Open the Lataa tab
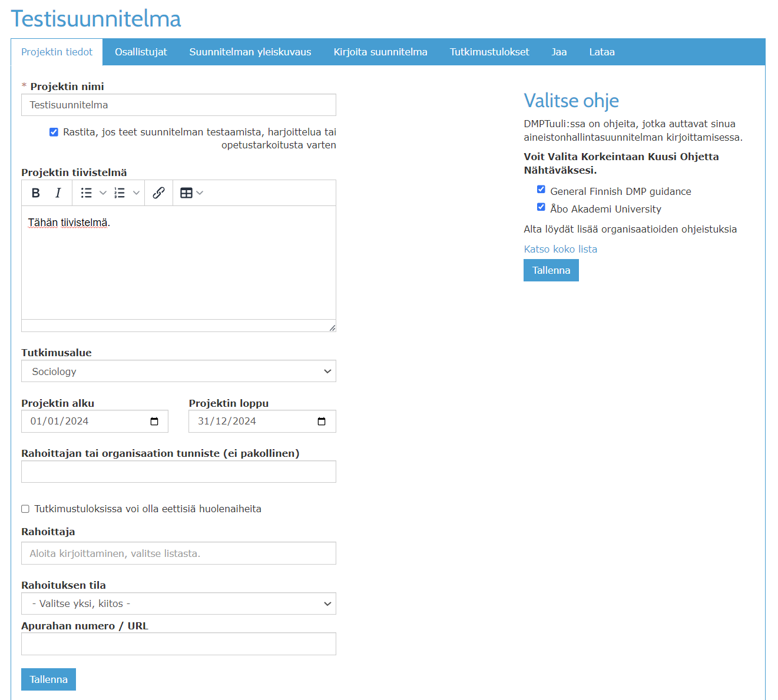The width and height of the screenshot is (778, 700). pos(602,52)
